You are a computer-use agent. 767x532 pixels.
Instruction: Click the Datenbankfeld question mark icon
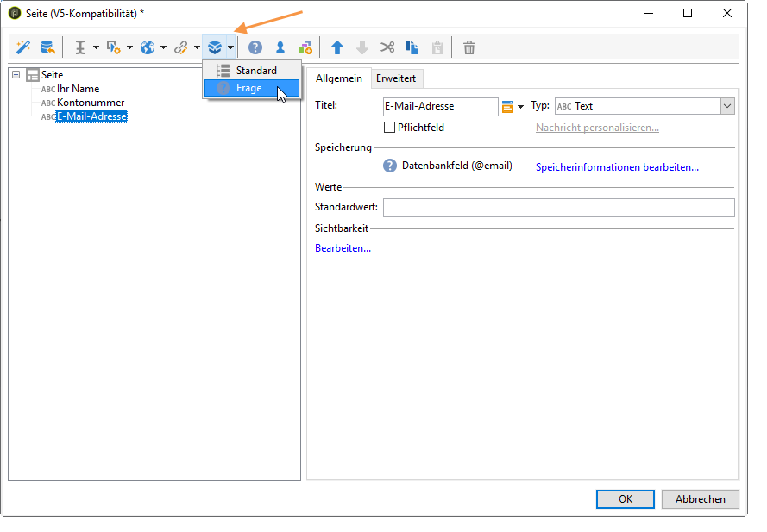point(389,166)
